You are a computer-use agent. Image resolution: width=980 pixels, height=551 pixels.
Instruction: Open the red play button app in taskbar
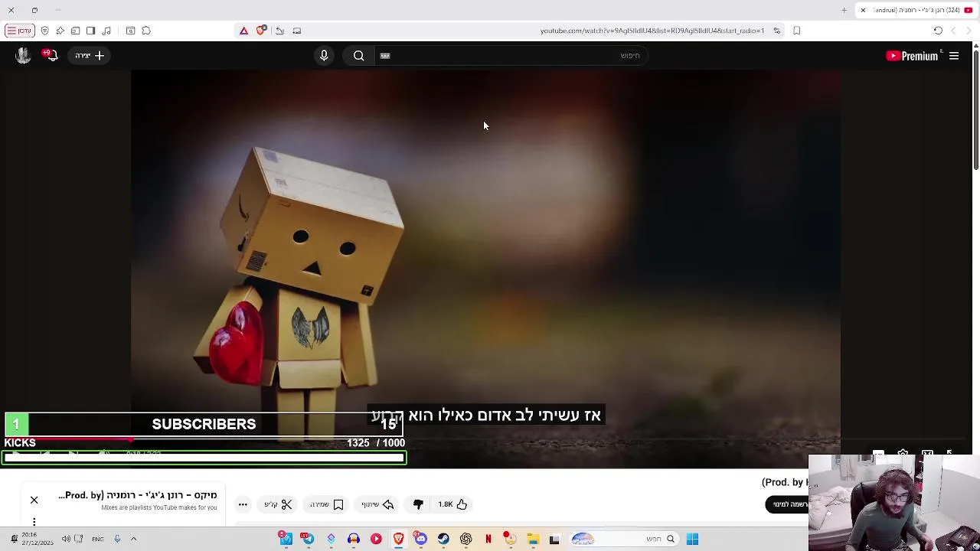(376, 539)
